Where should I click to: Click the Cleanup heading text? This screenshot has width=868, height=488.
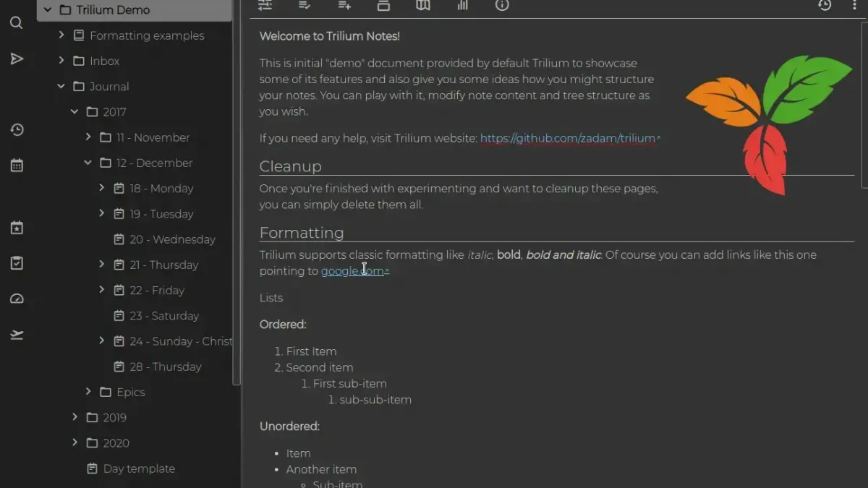(x=291, y=166)
